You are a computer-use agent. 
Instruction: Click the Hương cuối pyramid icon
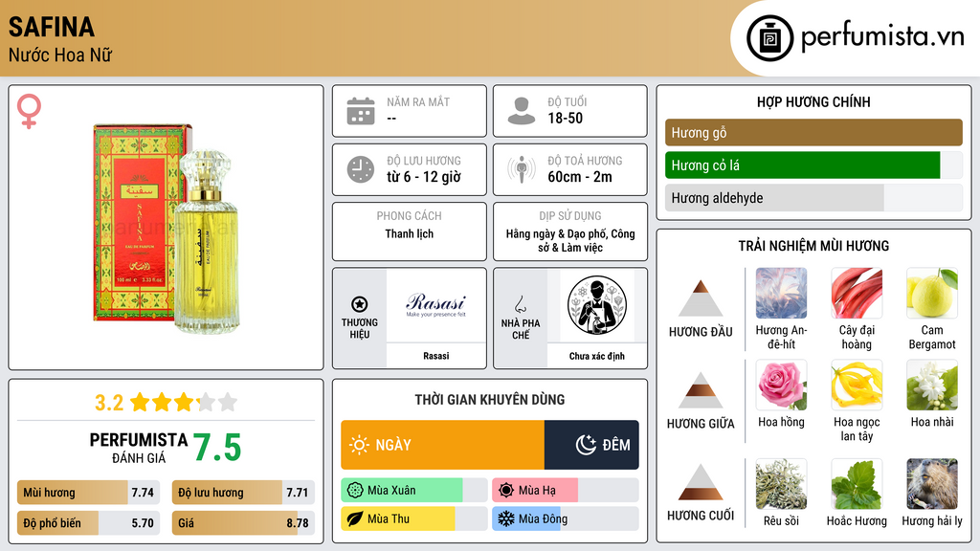(x=701, y=482)
